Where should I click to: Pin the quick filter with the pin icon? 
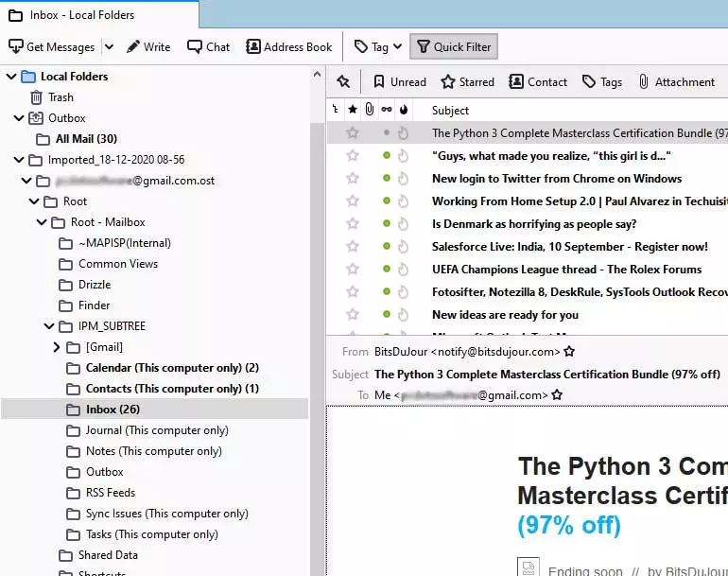[343, 81]
